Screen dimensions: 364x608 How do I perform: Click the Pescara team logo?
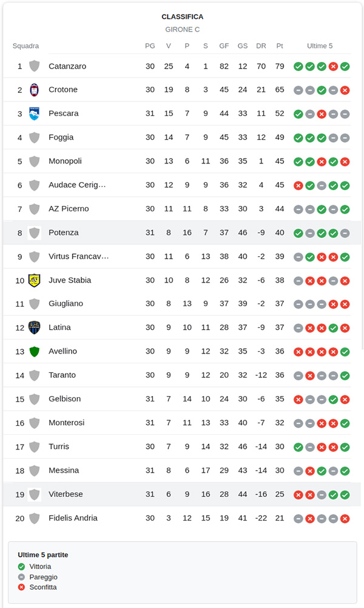click(35, 114)
